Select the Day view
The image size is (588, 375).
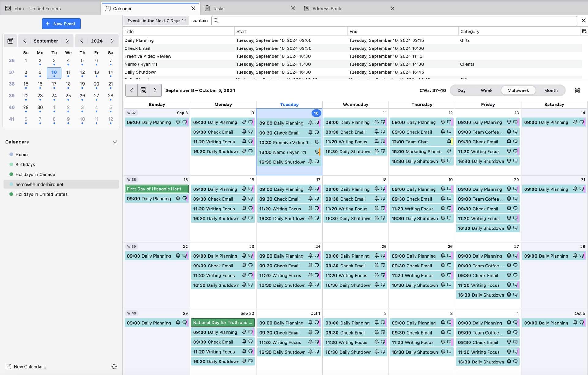[x=462, y=90]
